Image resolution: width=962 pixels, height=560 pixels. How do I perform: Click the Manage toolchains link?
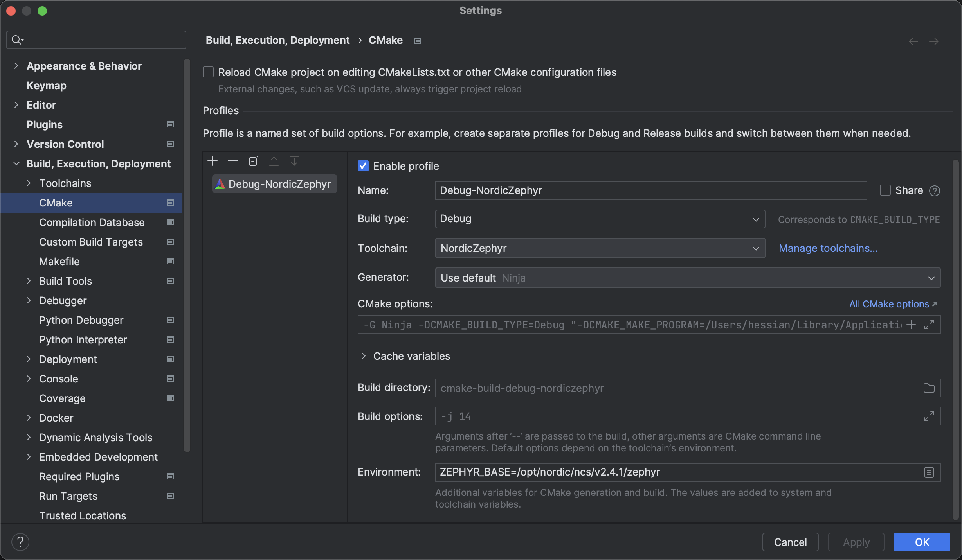click(828, 248)
